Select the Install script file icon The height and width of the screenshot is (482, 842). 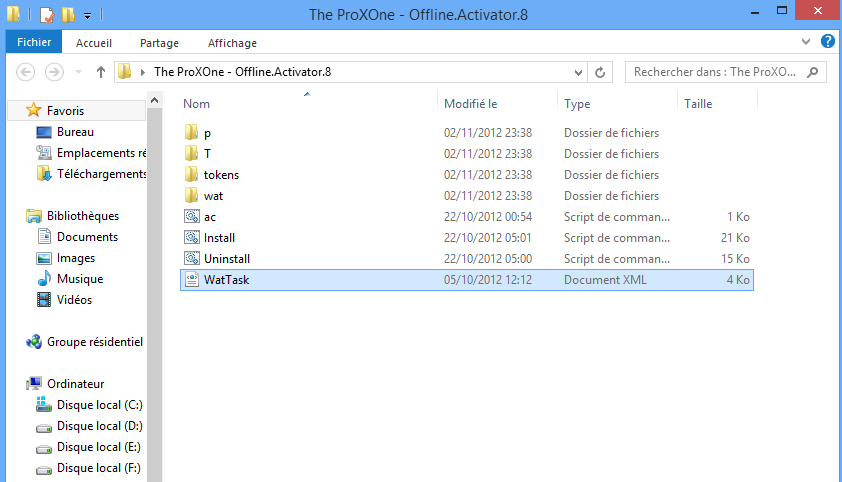pyautogui.click(x=192, y=237)
